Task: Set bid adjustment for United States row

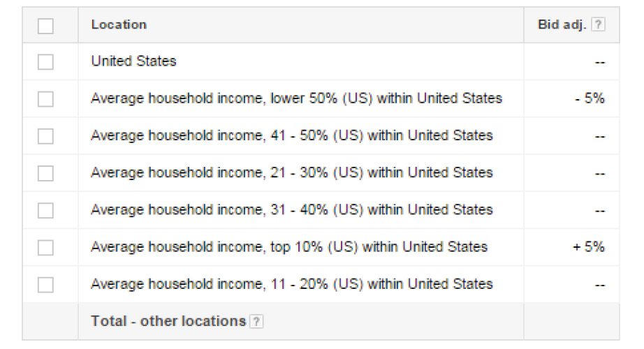Action: pos(599,62)
